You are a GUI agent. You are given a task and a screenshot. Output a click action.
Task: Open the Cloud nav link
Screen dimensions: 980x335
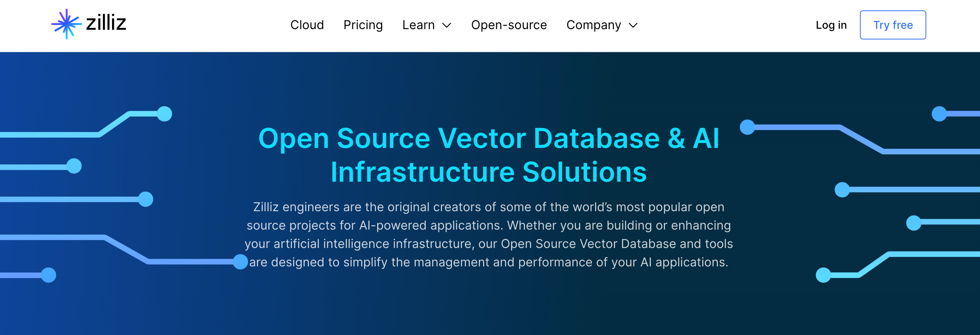(307, 25)
